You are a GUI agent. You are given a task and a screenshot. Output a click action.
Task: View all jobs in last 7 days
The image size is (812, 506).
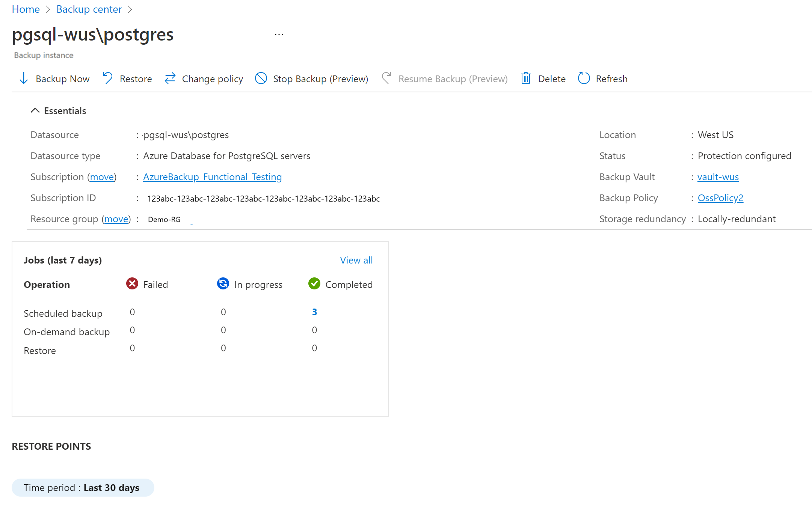(x=356, y=260)
